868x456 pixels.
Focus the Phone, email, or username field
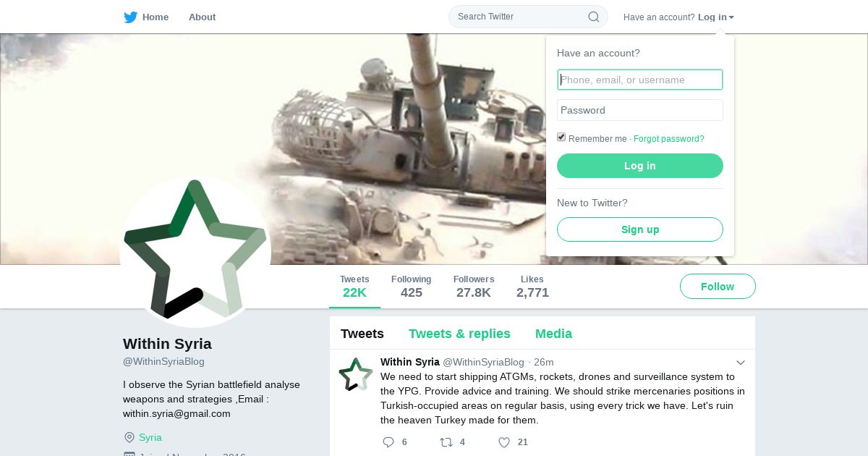(640, 80)
